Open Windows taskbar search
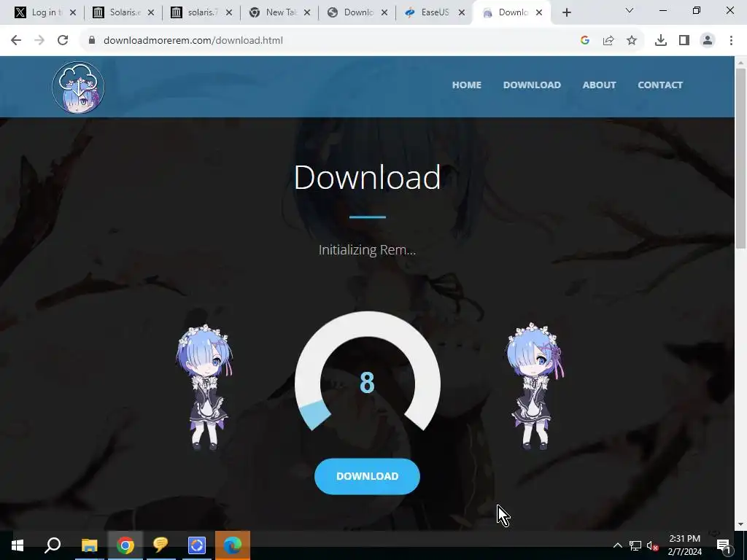Image resolution: width=747 pixels, height=560 pixels. pyautogui.click(x=53, y=545)
